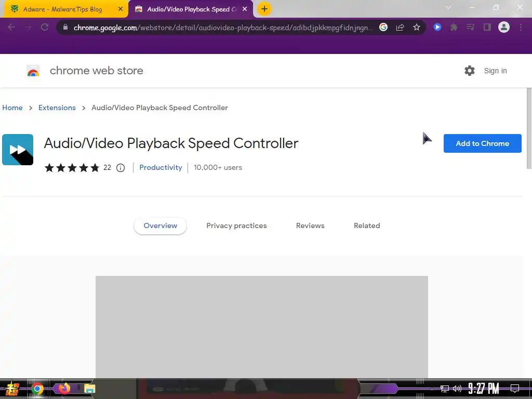Open the web store settings gear
The image size is (532, 399).
pyautogui.click(x=470, y=71)
